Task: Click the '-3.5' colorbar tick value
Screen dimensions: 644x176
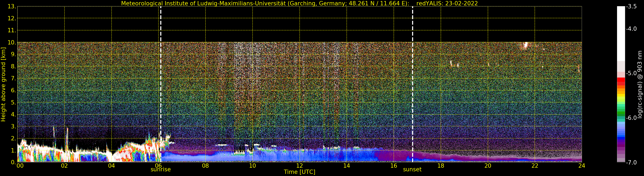Action: tap(631, 6)
